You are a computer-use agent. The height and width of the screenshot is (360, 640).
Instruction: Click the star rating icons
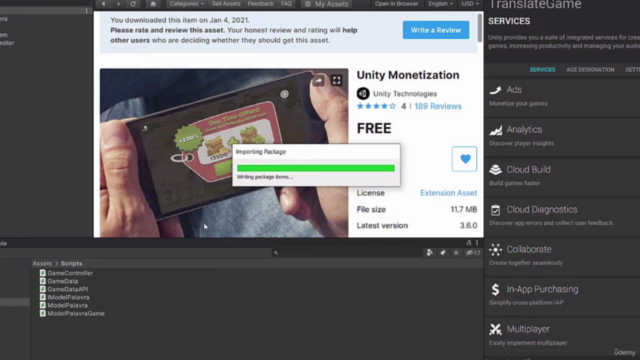pos(376,106)
